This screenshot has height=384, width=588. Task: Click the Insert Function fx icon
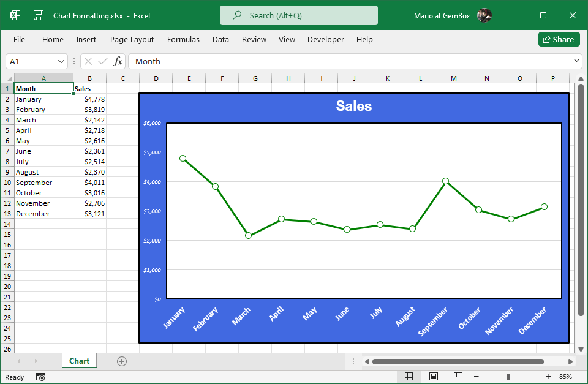tap(118, 61)
